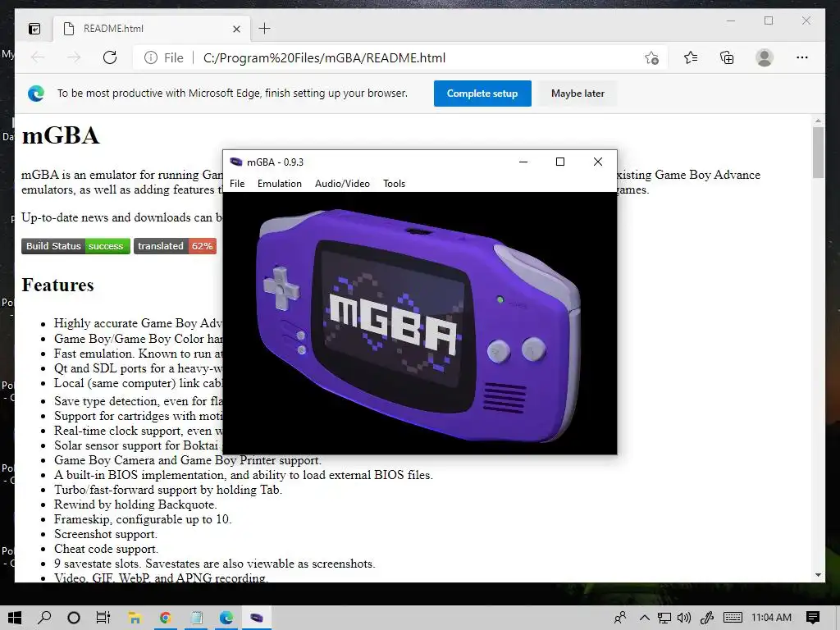Open the File menu in mGBA

coord(237,183)
